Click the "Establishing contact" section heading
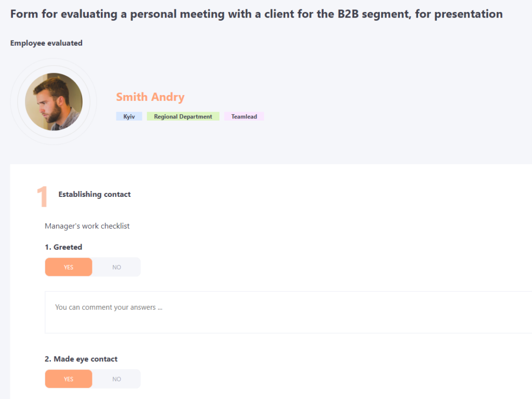This screenshot has height=399, width=532. coord(95,194)
